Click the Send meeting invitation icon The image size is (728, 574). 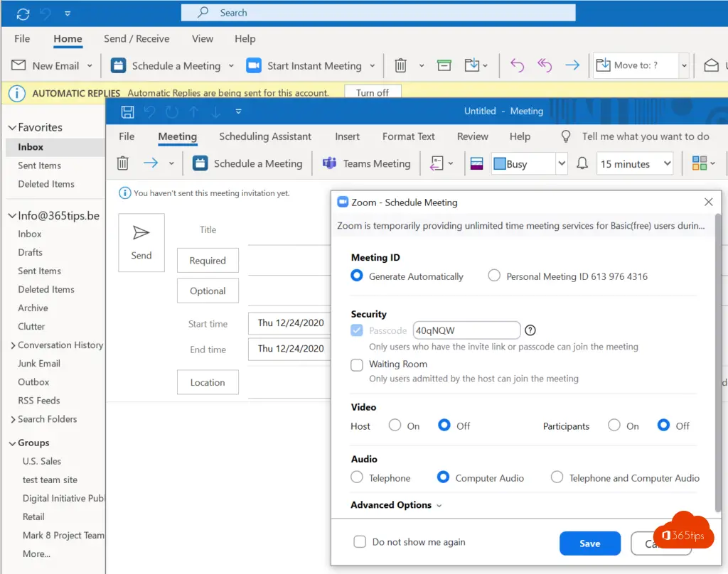tap(141, 234)
